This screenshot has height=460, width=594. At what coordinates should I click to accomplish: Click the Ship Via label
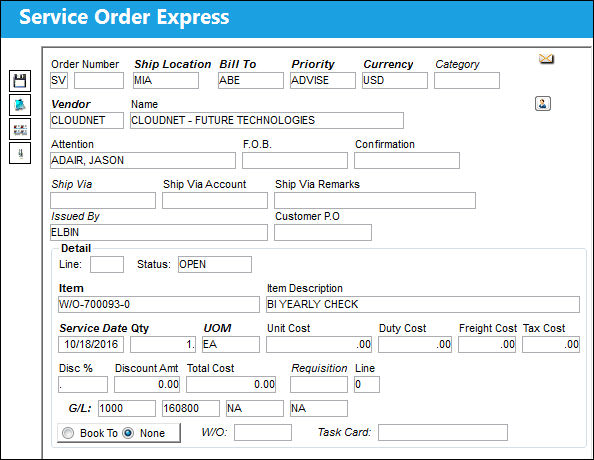pos(72,184)
